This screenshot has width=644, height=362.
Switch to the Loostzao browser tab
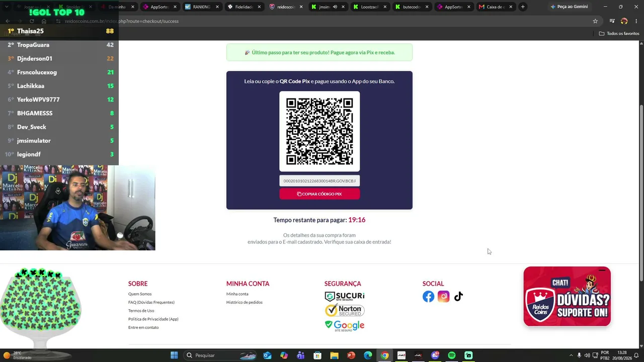[x=370, y=7]
